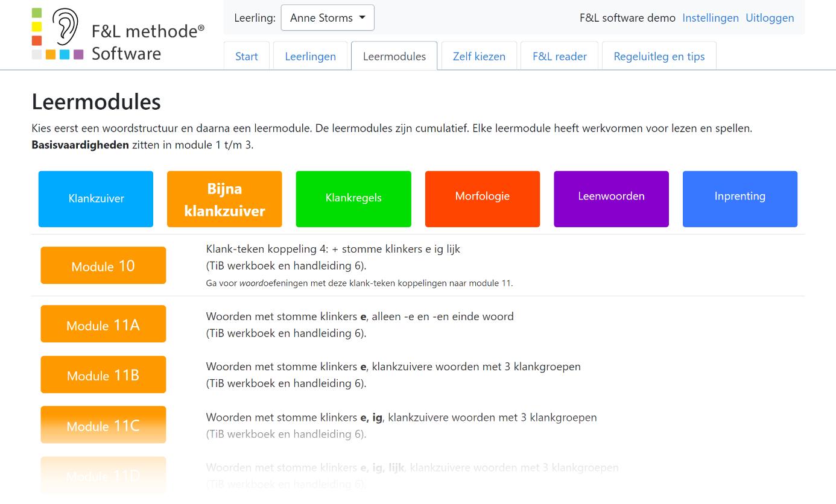This screenshot has width=836, height=504.
Task: Select the blue Klankzuiver category tile
Action: click(96, 199)
